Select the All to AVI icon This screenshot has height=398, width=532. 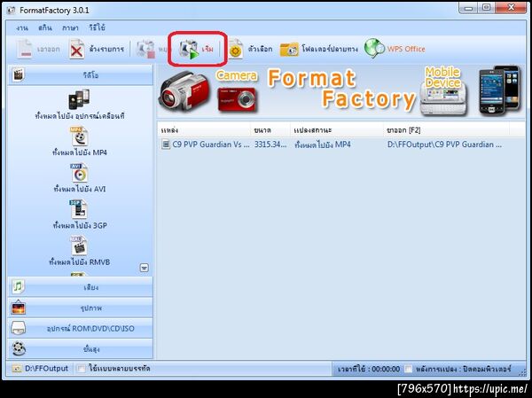click(79, 173)
